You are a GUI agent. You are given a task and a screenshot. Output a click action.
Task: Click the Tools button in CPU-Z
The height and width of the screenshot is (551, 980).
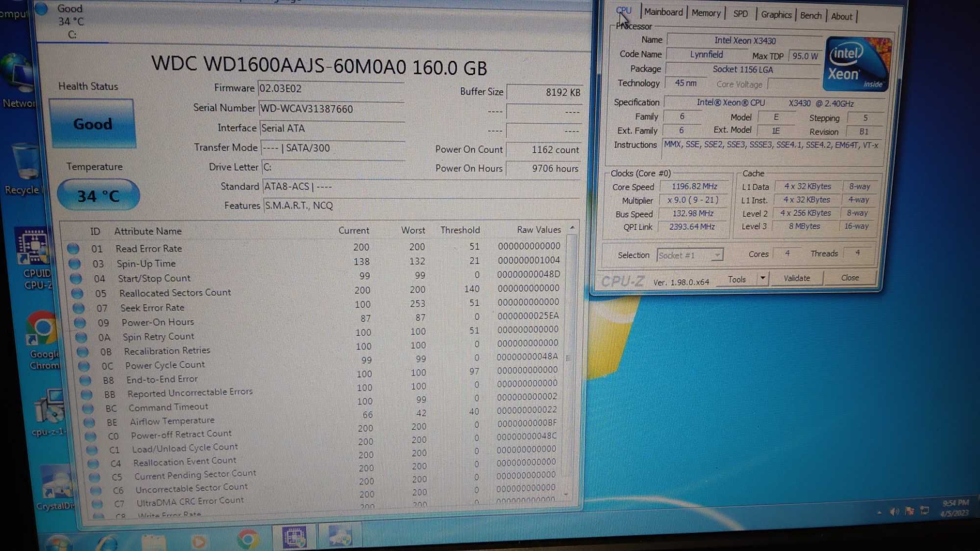click(x=736, y=279)
